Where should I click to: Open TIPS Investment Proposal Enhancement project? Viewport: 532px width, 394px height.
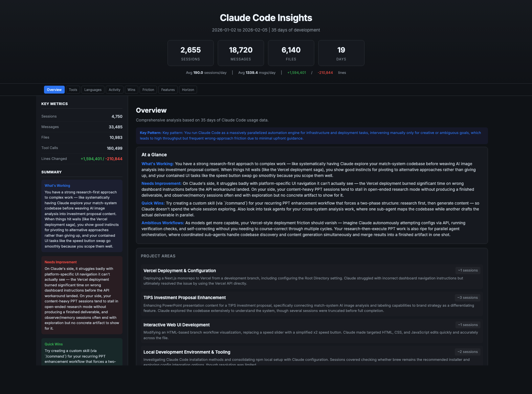pos(312,304)
